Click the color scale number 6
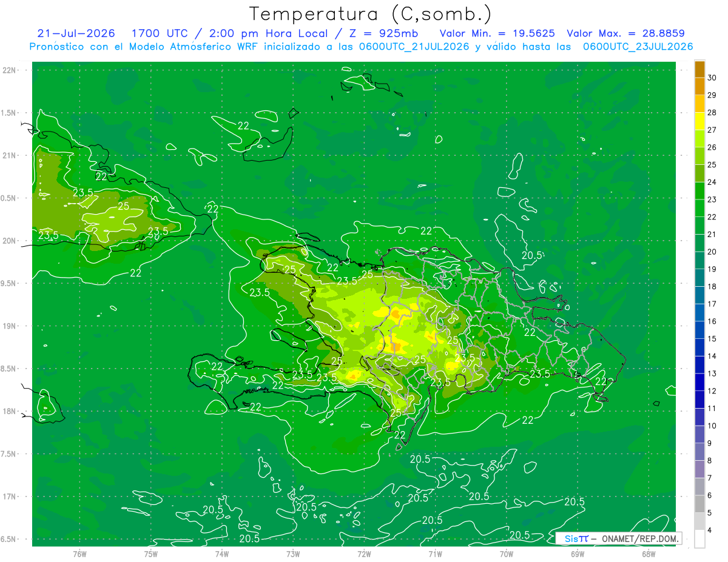 coord(711,496)
